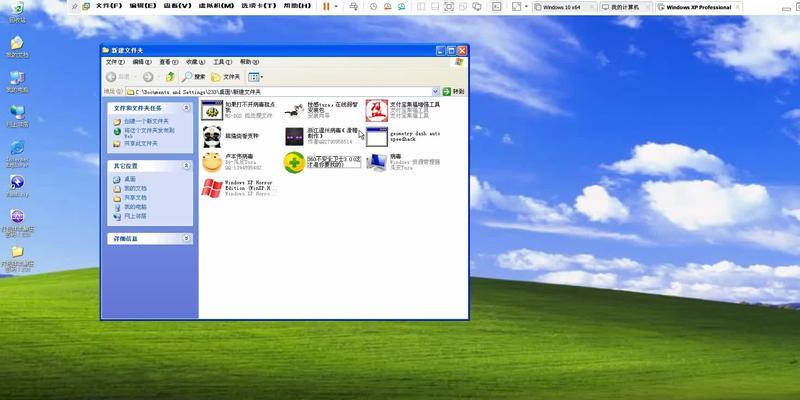
Task: Collapse the 文件和文件夹任务 panel
Action: (x=186, y=108)
